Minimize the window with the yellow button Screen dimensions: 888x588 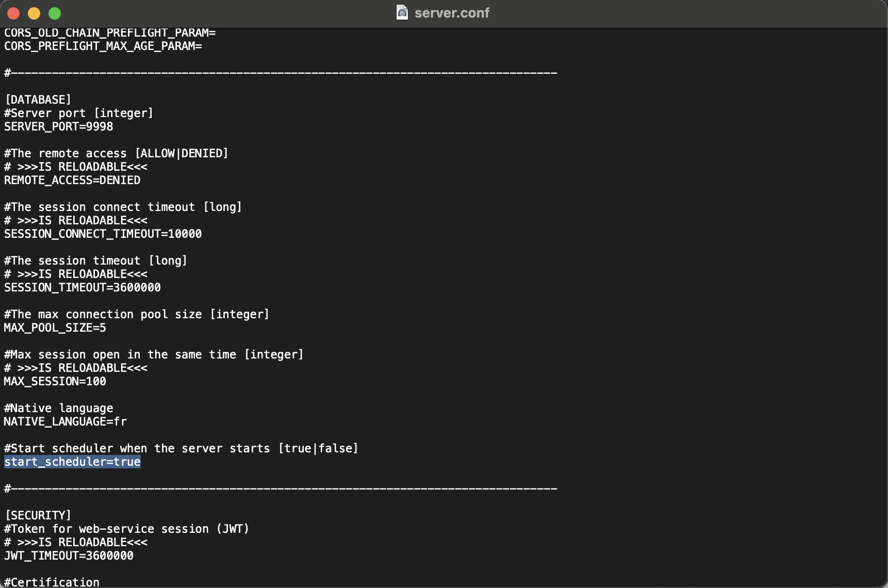point(34,13)
